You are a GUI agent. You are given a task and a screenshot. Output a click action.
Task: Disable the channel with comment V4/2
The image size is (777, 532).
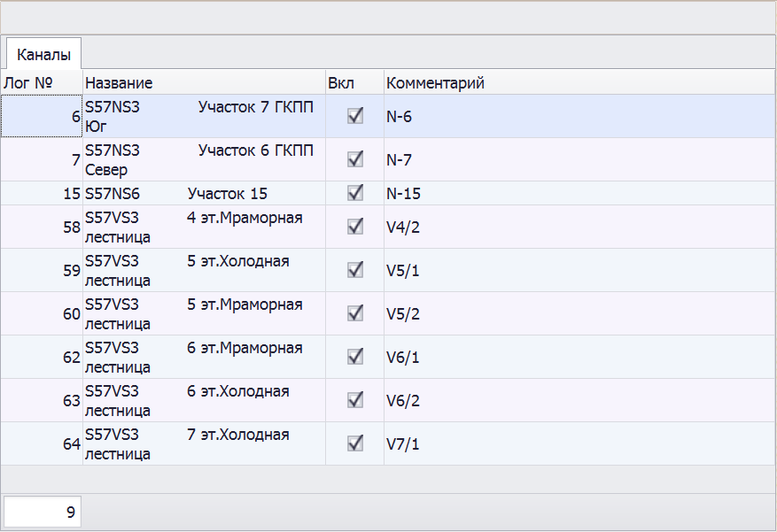click(355, 227)
